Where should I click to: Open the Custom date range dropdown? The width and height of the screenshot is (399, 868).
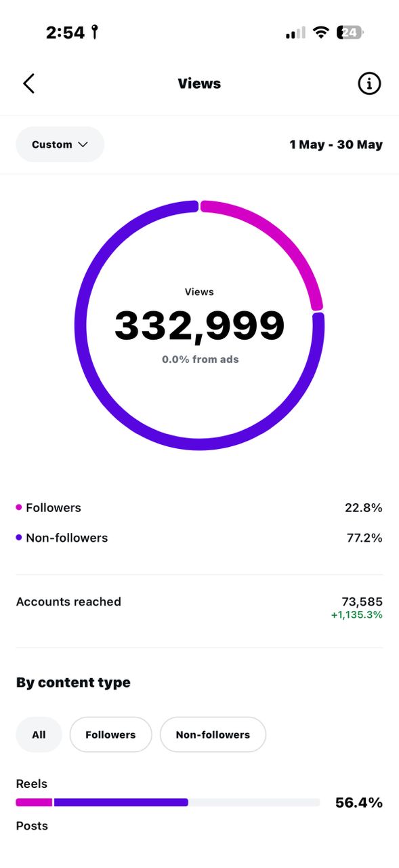(x=60, y=144)
